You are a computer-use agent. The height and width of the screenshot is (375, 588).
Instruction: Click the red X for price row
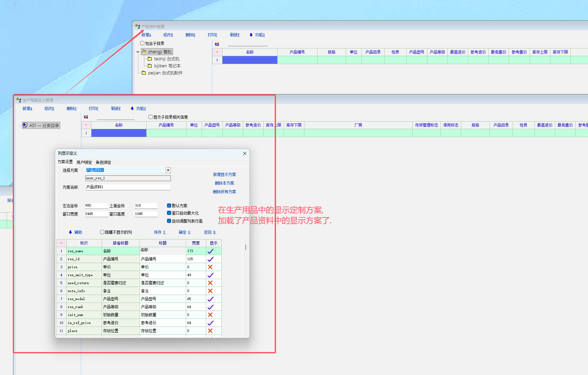(210, 267)
